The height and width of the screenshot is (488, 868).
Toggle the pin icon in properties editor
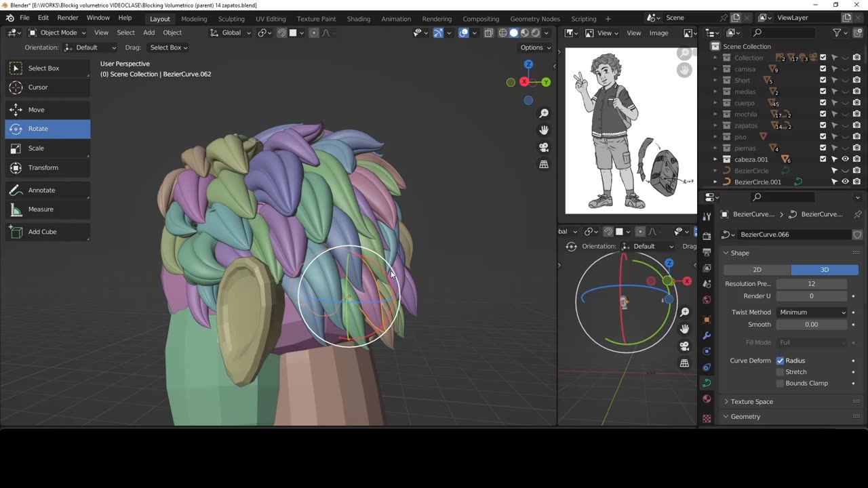coord(857,214)
